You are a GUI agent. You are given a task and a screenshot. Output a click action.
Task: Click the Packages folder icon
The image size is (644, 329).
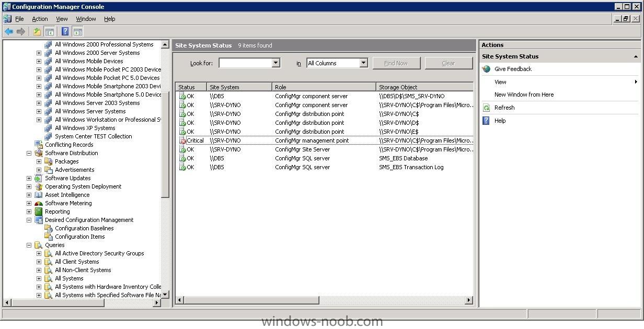tap(49, 161)
